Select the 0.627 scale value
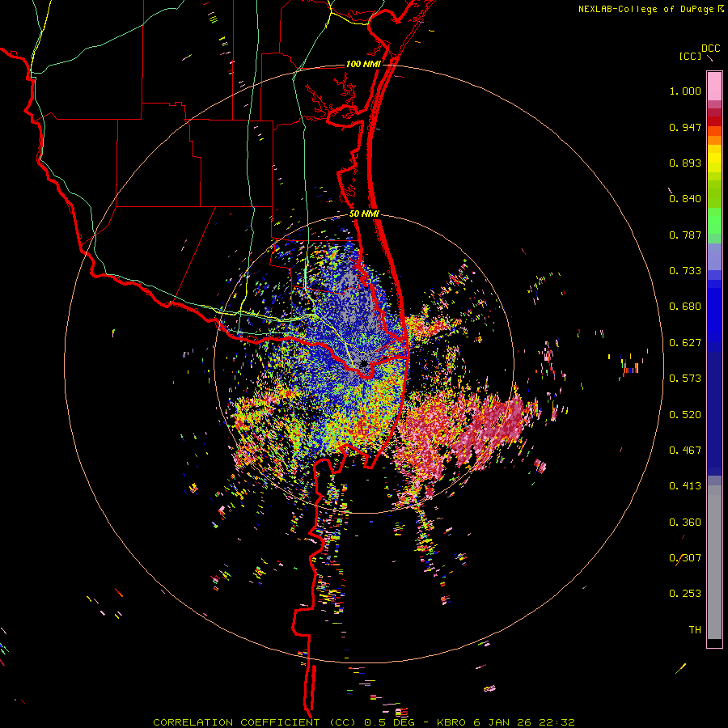The height and width of the screenshot is (728, 728). pyautogui.click(x=685, y=343)
